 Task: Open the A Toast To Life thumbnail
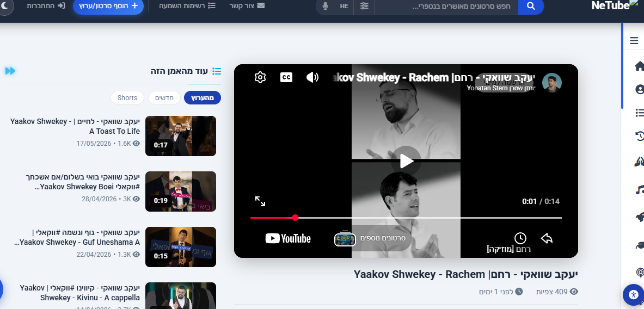pyautogui.click(x=181, y=136)
